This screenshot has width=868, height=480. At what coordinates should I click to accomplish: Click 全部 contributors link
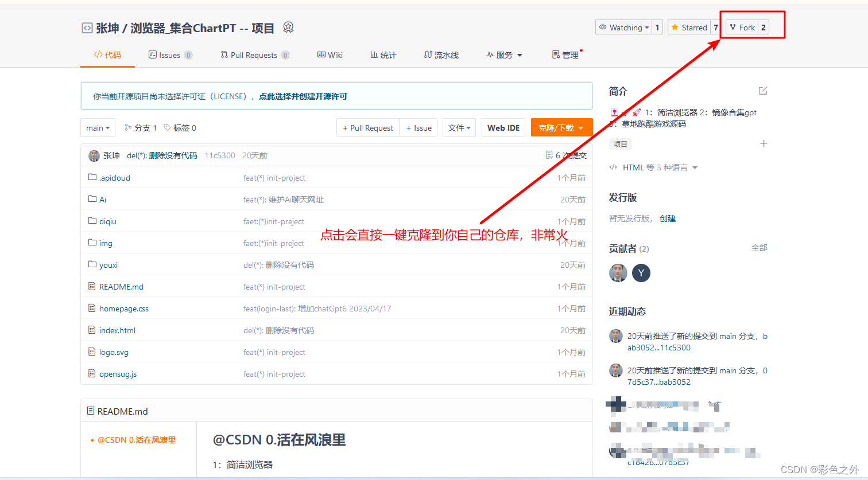(759, 248)
